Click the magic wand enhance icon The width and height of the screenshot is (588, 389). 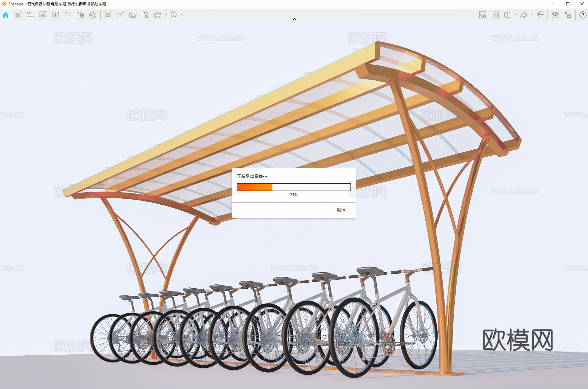pyautogui.click(x=120, y=15)
